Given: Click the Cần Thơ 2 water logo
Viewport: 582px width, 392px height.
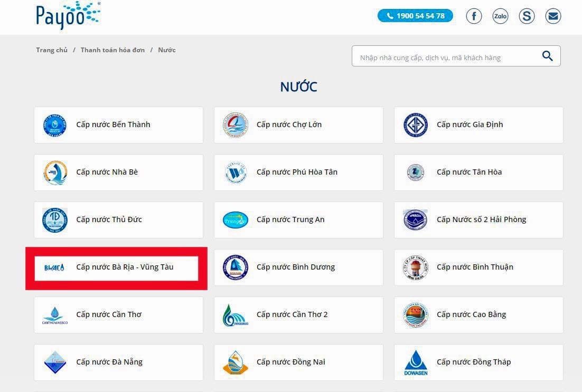Looking at the screenshot, I should 236,315.
